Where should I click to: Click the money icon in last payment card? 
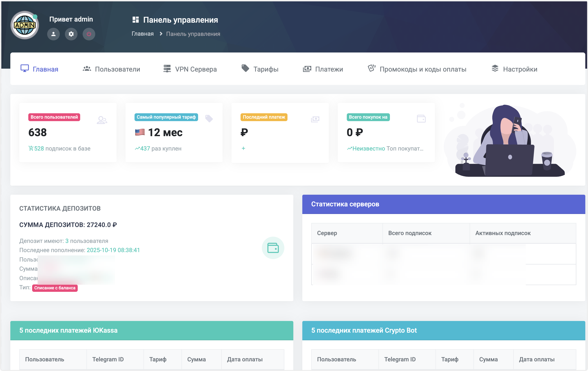click(x=315, y=119)
